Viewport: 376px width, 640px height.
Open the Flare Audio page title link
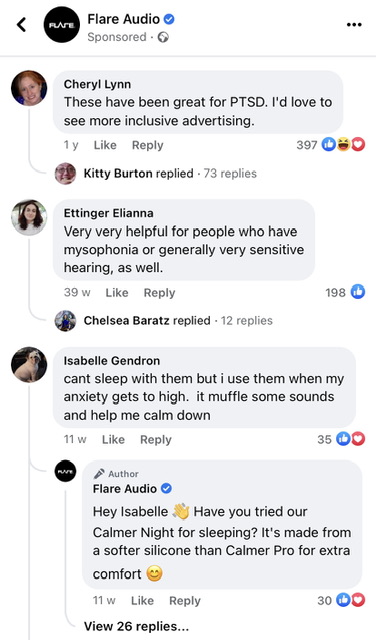[x=123, y=19]
